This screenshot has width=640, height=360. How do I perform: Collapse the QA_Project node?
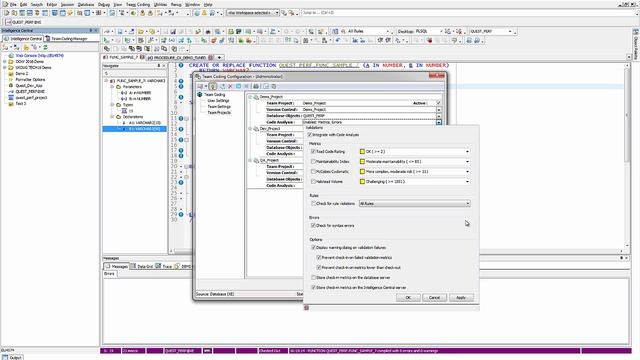[x=250, y=160]
